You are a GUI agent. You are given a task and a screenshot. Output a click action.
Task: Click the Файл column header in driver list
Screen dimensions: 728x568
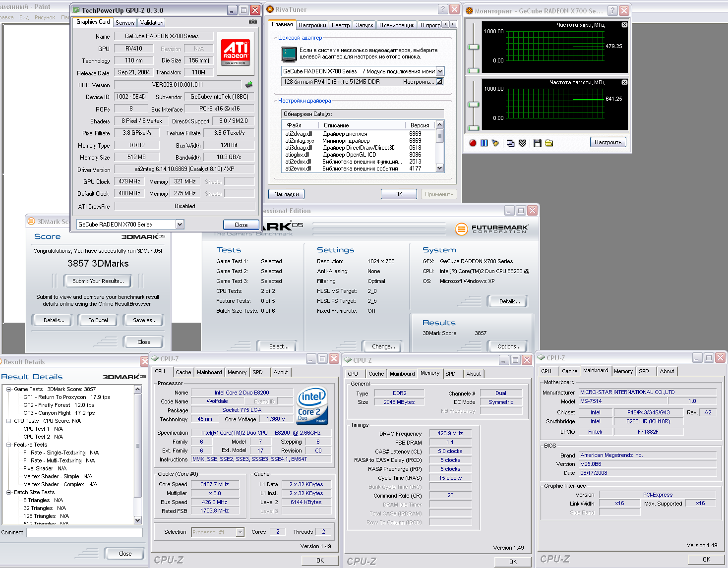point(301,125)
